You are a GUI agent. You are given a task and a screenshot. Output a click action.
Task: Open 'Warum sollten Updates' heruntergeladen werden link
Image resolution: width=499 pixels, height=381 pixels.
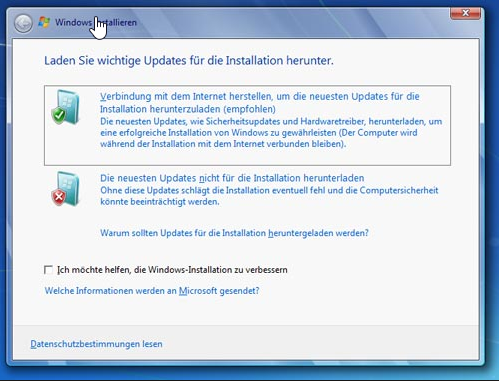click(x=234, y=233)
